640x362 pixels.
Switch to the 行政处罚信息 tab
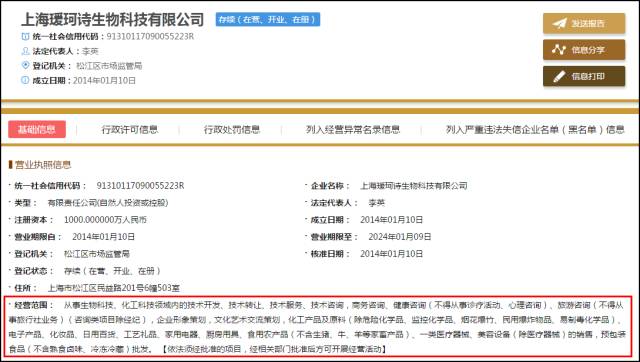tap(232, 130)
